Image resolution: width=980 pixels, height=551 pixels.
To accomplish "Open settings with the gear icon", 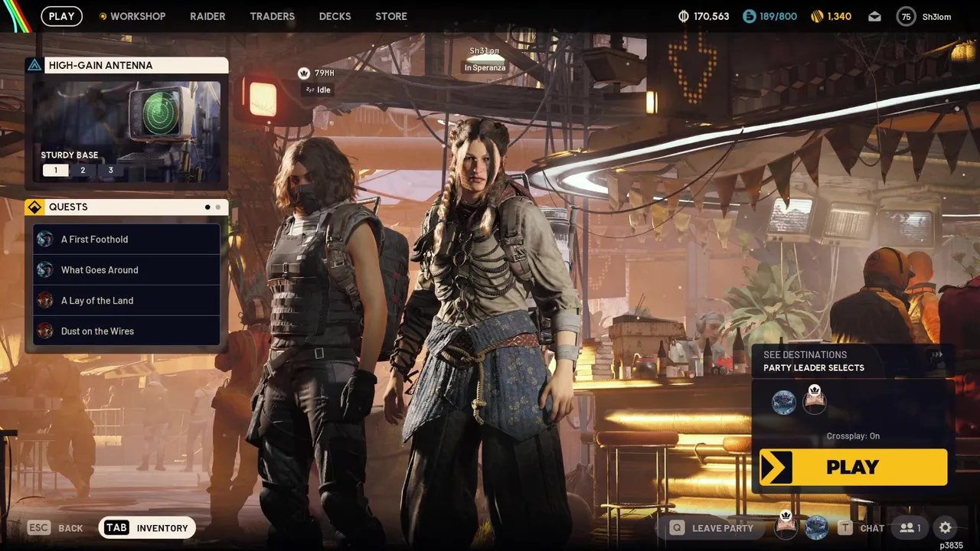I will [x=946, y=527].
